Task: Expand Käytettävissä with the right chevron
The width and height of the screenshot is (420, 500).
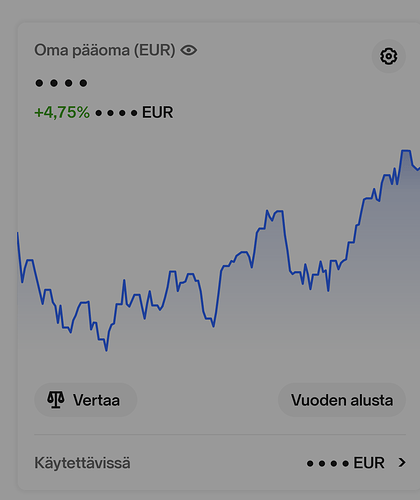Action: coord(402,463)
